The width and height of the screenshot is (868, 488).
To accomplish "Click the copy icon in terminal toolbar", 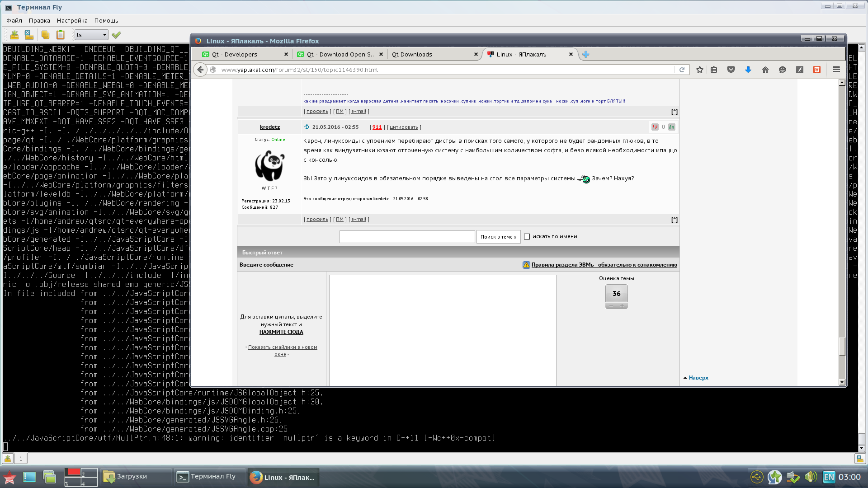I will coord(45,35).
